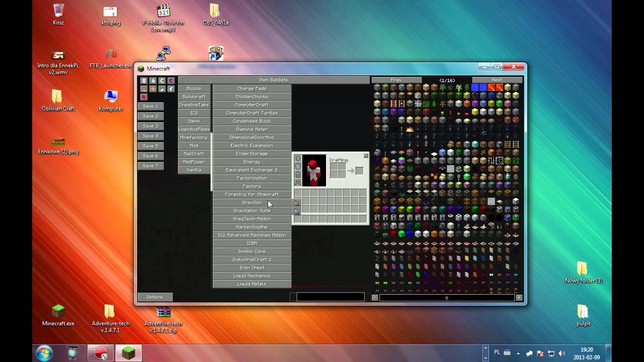Expand the Items subset
The height and width of the screenshot is (362, 644).
click(194, 121)
